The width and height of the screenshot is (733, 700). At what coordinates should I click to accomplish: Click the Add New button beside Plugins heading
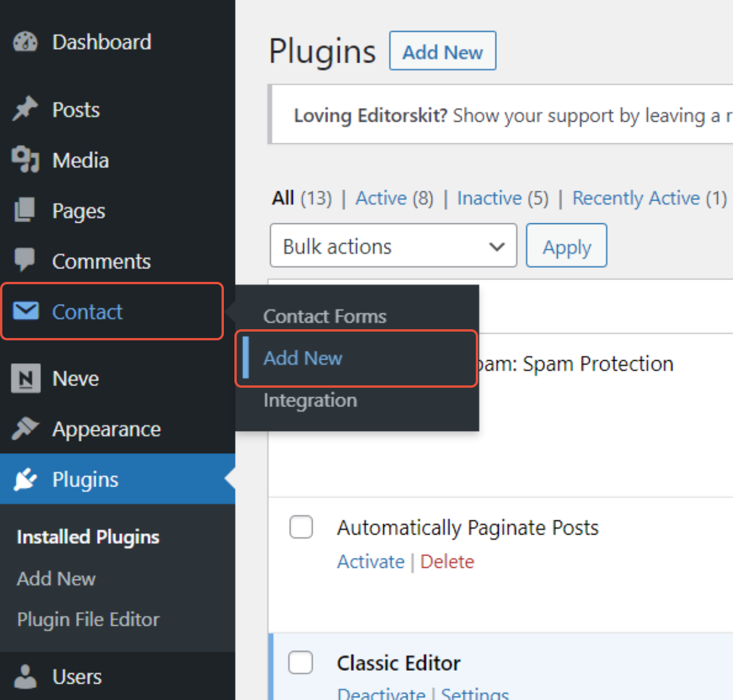(442, 51)
